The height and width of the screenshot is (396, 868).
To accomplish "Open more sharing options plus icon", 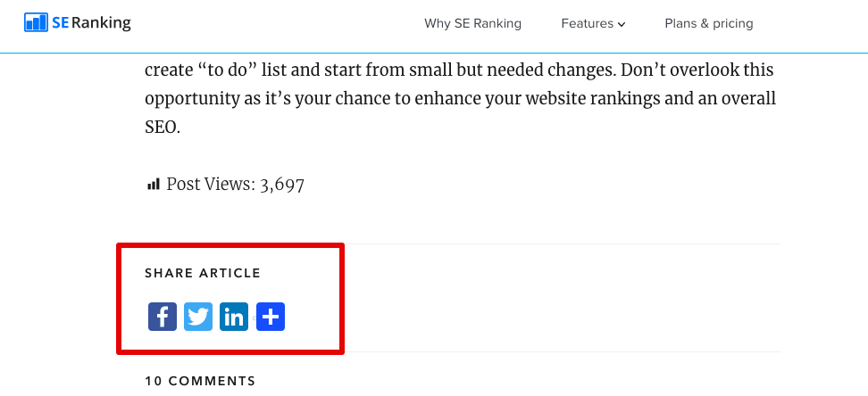I will [271, 317].
